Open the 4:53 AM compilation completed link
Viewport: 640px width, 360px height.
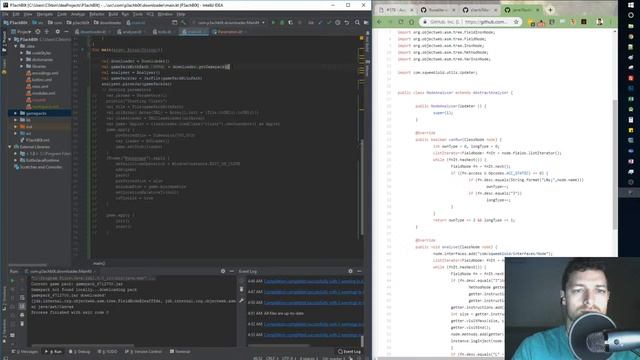click(313, 335)
